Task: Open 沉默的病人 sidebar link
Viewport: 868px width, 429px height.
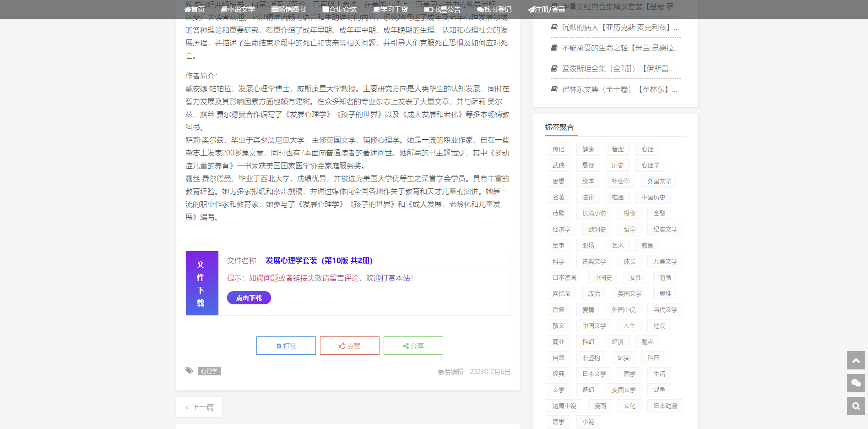Action: (x=620, y=27)
